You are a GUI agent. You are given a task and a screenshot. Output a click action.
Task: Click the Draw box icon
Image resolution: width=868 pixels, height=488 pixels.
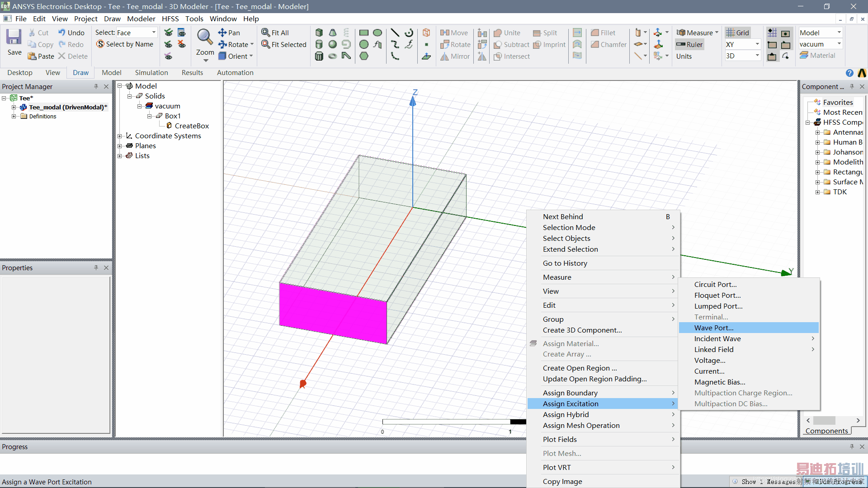coord(319,33)
